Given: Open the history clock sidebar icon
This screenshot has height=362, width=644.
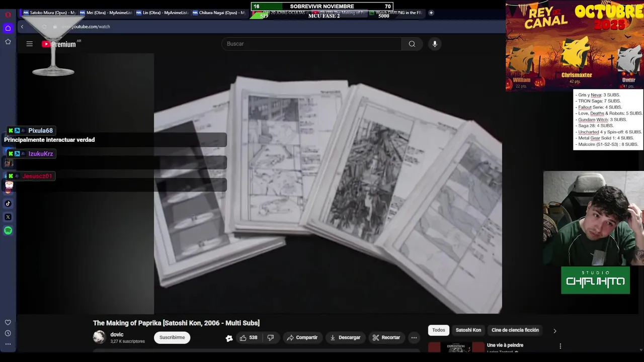Looking at the screenshot, I should tap(8, 333).
